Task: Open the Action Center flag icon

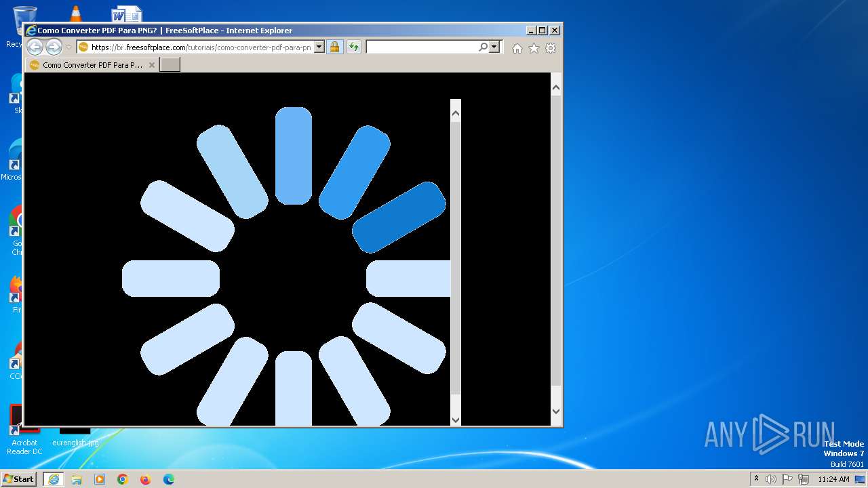Action: [x=787, y=479]
